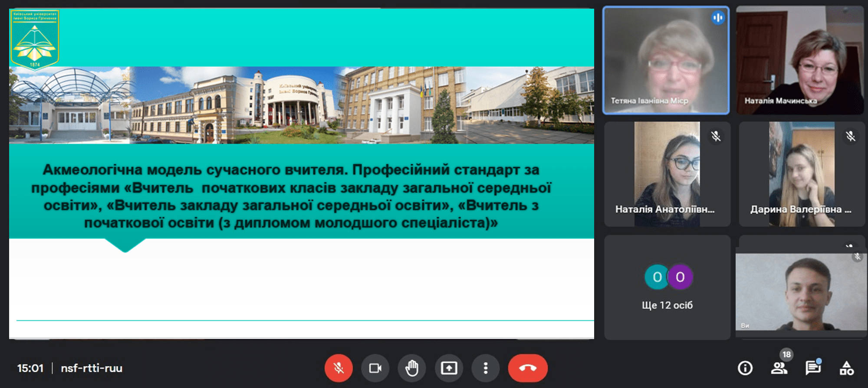868x388 pixels.
Task: Open the three-dot more options menu
Action: [x=486, y=368]
